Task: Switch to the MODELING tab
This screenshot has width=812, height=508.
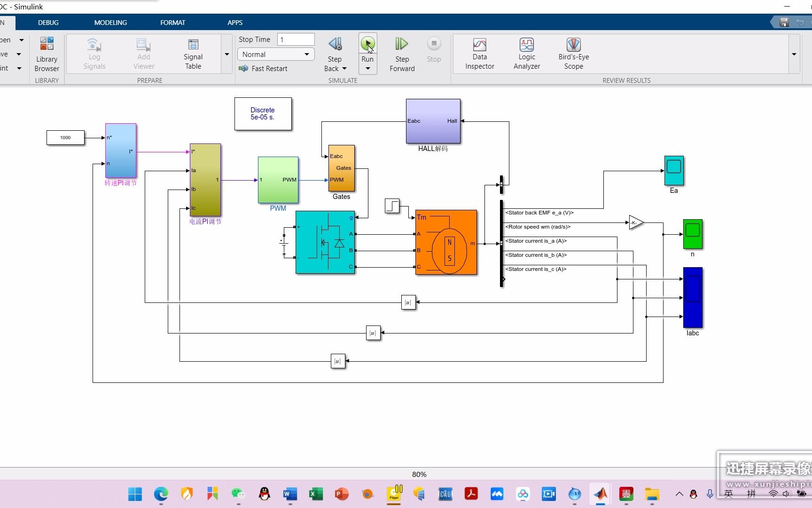Action: point(110,22)
